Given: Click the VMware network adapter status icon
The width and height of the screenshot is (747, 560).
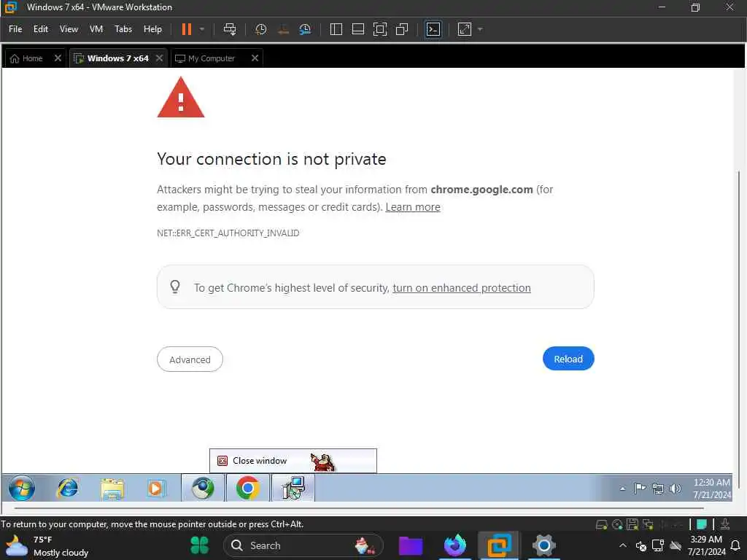Looking at the screenshot, I should tap(648, 524).
